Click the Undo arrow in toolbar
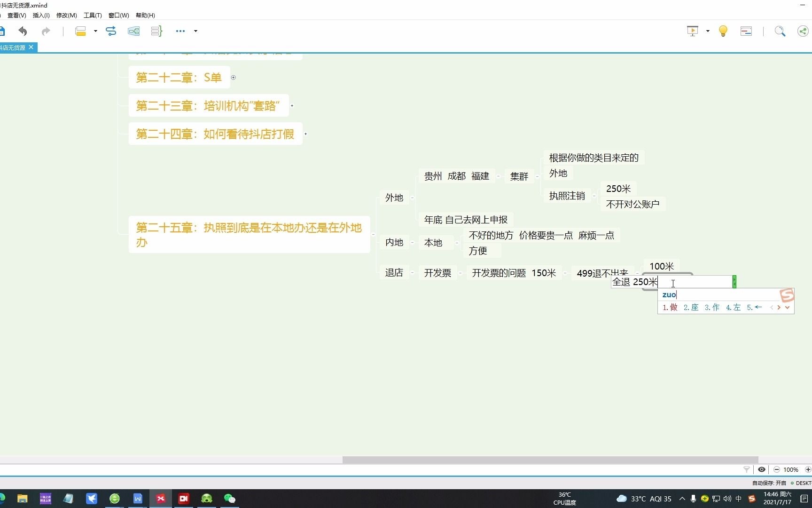This screenshot has width=812, height=508. (23, 31)
